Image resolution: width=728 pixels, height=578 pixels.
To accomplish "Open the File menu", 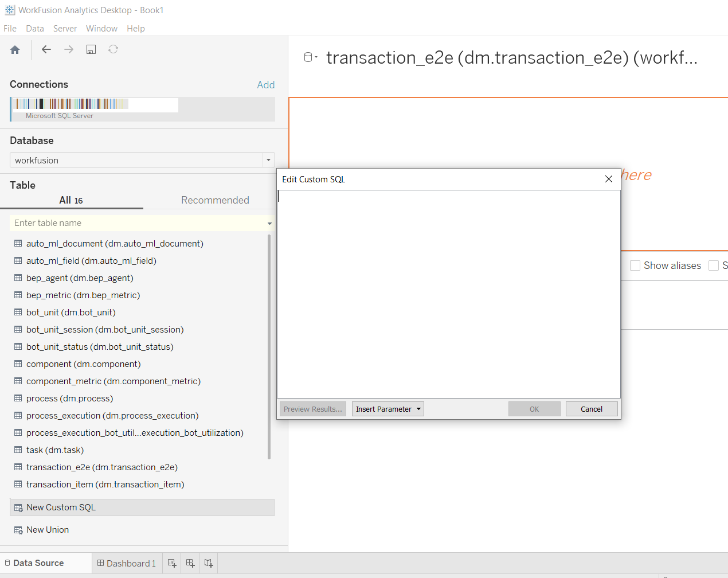I will point(10,28).
